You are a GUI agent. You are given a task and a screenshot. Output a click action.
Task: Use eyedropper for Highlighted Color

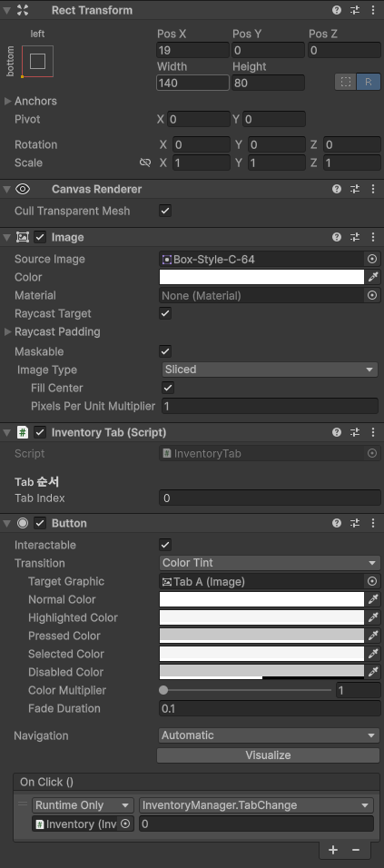[373, 617]
